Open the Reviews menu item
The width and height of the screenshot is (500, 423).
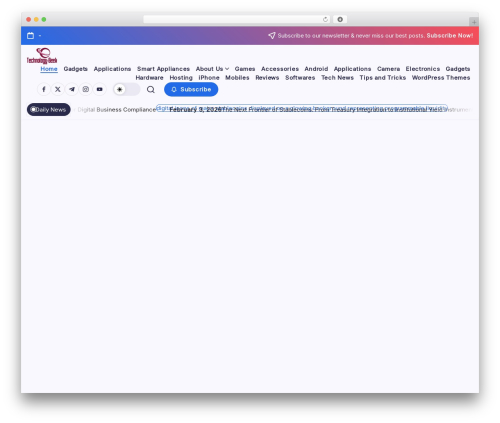[267, 78]
